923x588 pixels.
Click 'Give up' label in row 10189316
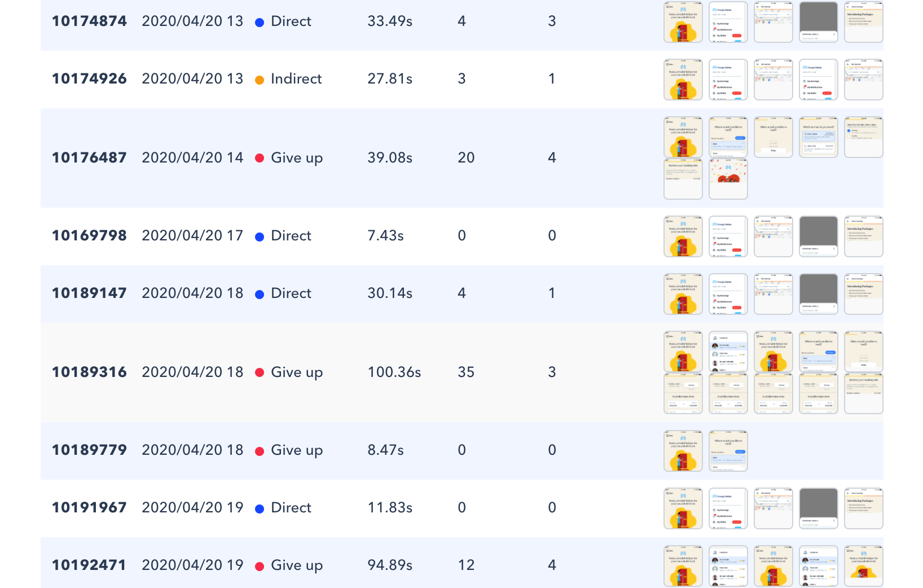(297, 373)
